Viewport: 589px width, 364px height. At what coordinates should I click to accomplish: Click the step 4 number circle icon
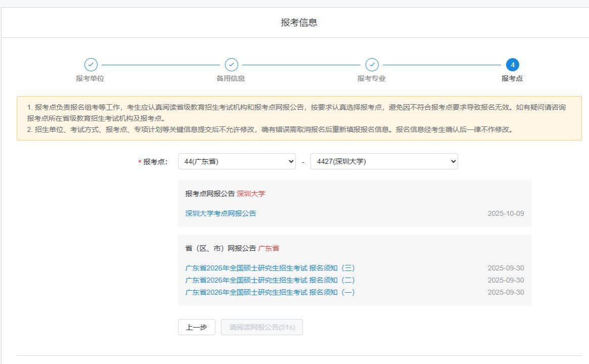click(x=512, y=65)
